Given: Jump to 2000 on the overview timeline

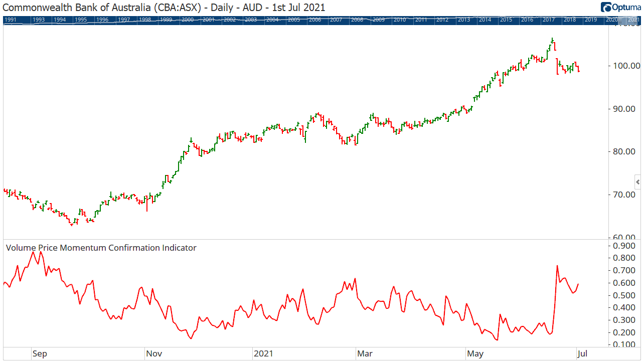Looking at the screenshot, I should point(188,20).
